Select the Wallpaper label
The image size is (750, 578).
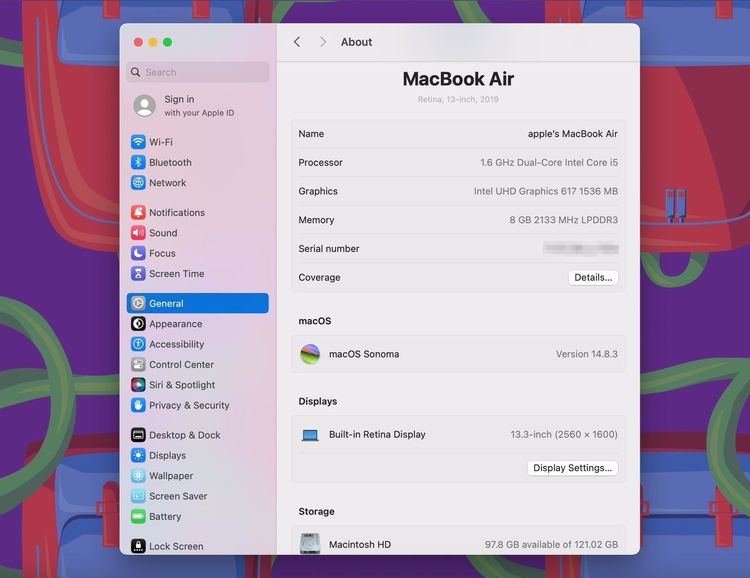171,476
